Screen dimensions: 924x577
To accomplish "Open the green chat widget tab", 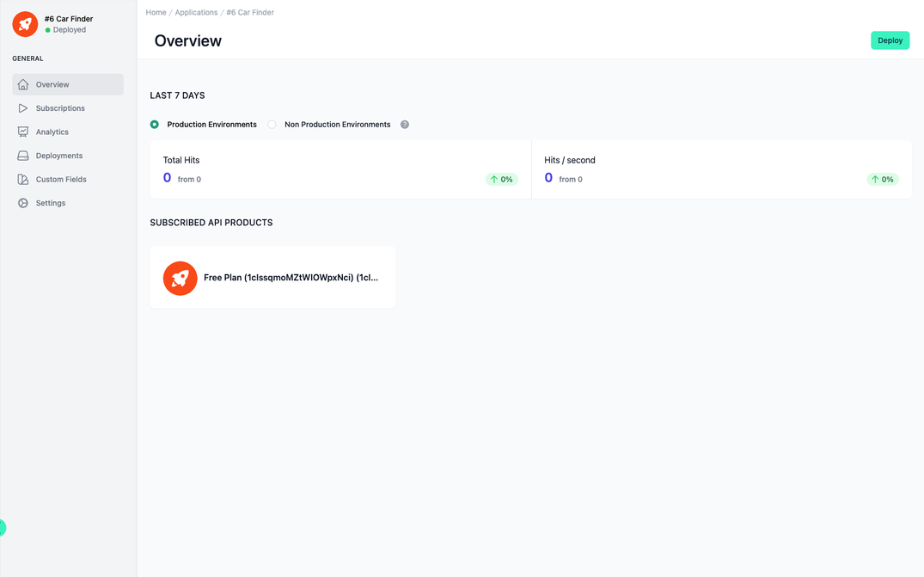I will coord(3,528).
